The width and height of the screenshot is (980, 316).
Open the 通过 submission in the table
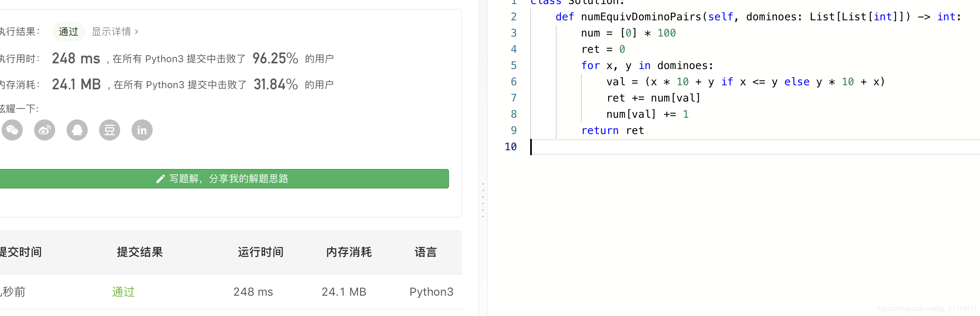click(123, 292)
